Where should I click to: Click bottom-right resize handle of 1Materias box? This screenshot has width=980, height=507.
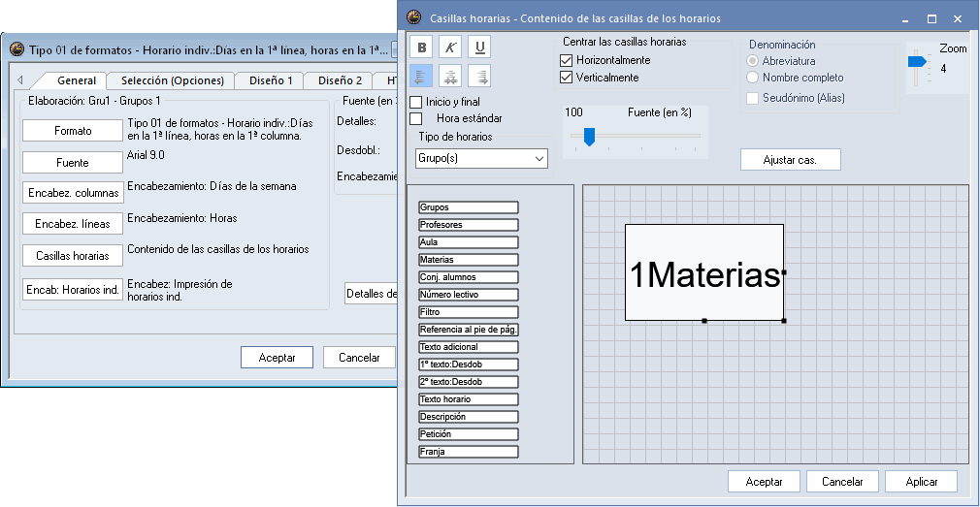coord(784,321)
